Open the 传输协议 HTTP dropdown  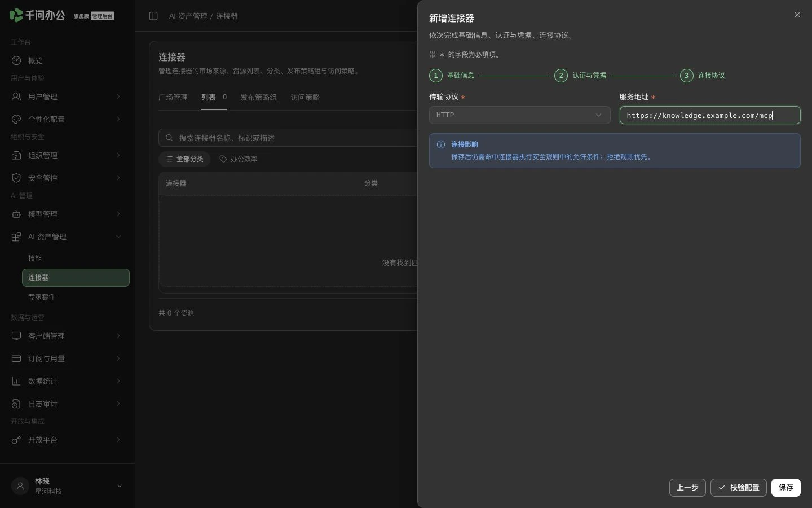tap(519, 115)
